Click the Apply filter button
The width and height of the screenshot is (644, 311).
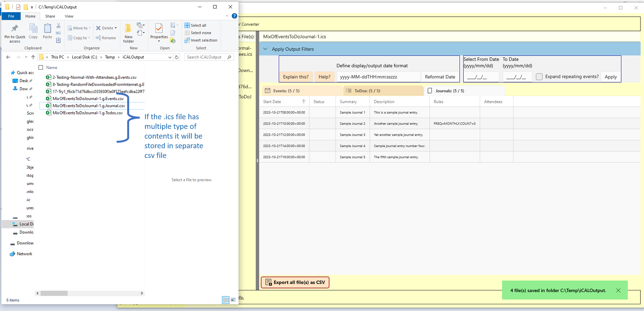tap(611, 77)
